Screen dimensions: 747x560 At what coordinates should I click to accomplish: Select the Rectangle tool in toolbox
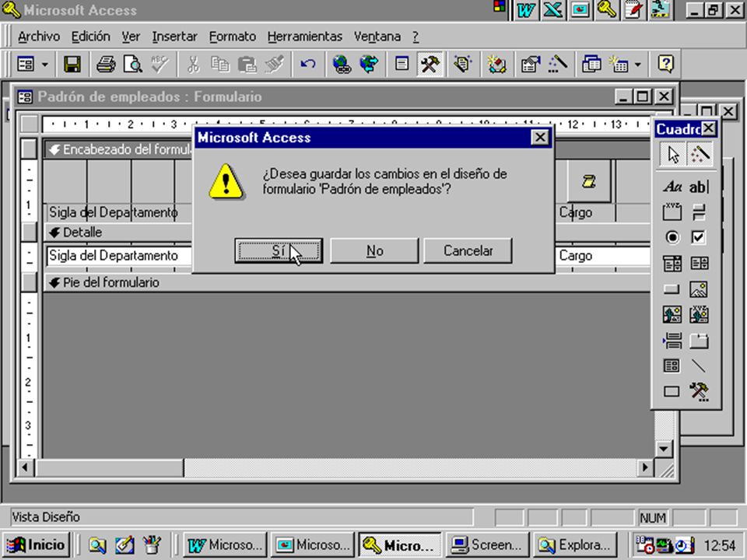pos(672,391)
